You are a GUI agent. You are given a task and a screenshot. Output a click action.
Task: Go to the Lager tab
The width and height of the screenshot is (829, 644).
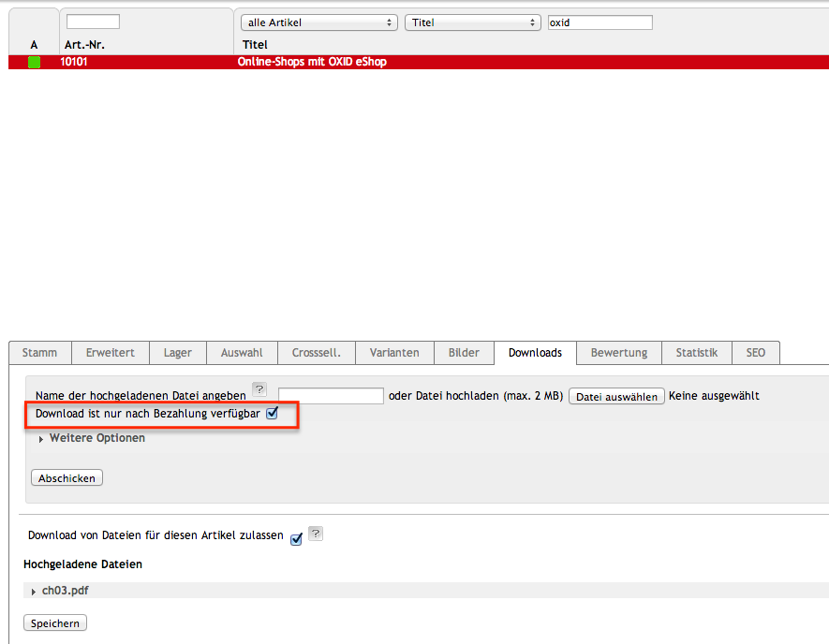tap(177, 353)
